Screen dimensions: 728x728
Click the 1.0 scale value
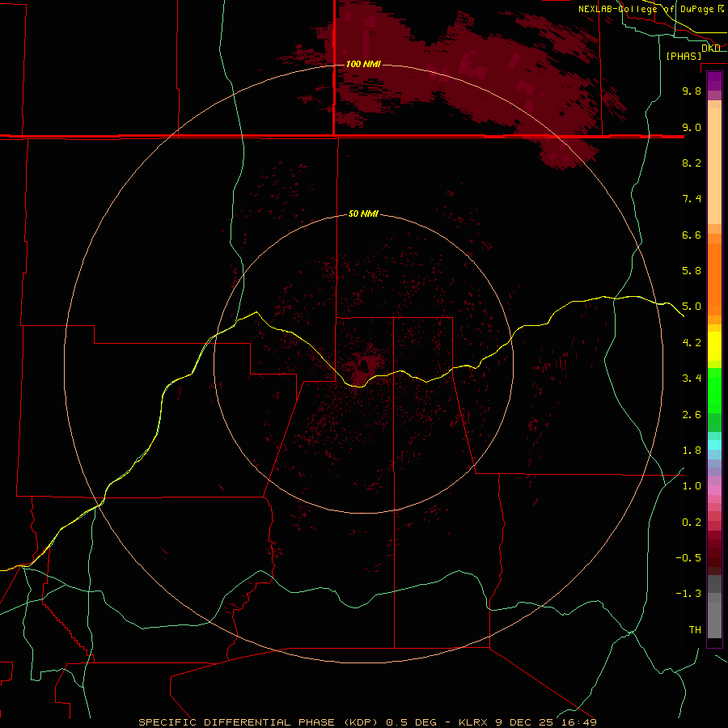point(692,486)
